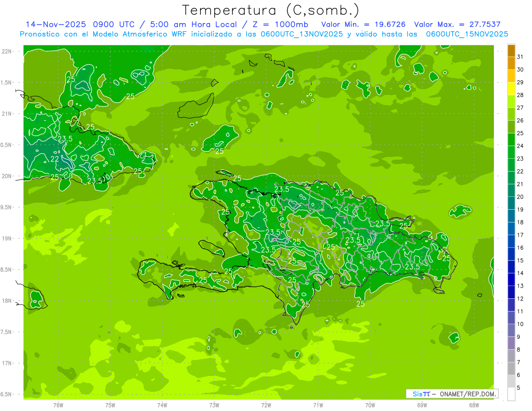Pick the purple legend color between 9 and 10

click(511, 331)
